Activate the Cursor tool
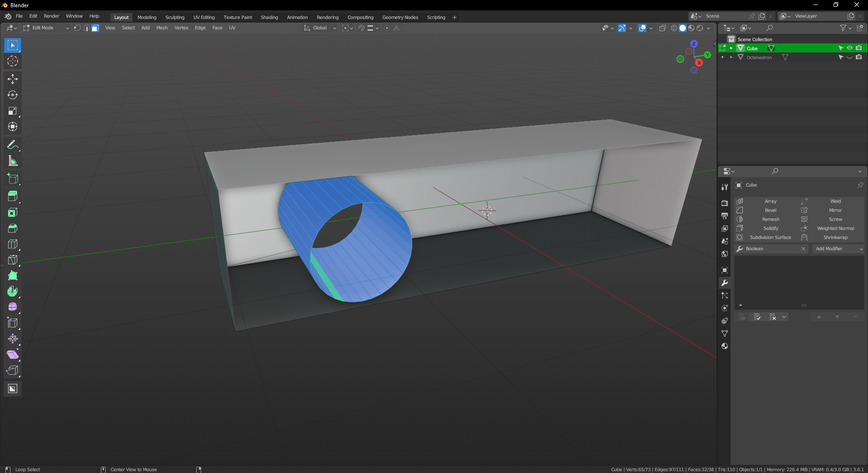868x473 pixels. tap(13, 61)
